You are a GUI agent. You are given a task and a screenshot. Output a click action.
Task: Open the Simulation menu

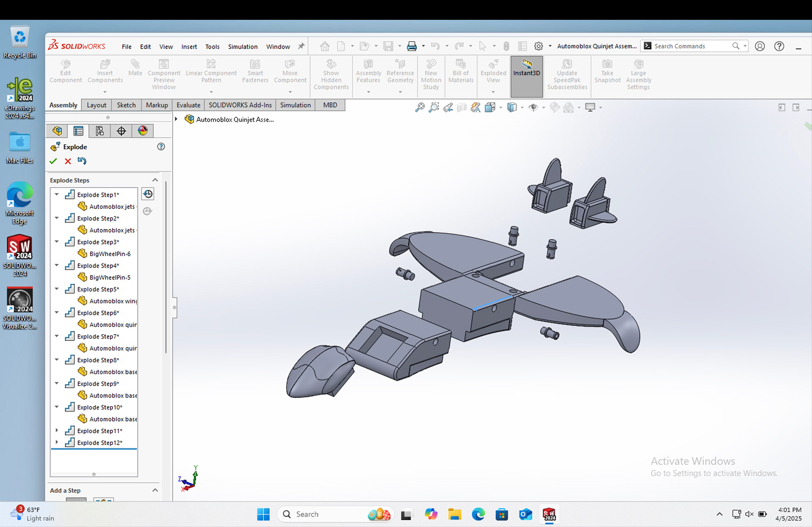[x=242, y=46]
